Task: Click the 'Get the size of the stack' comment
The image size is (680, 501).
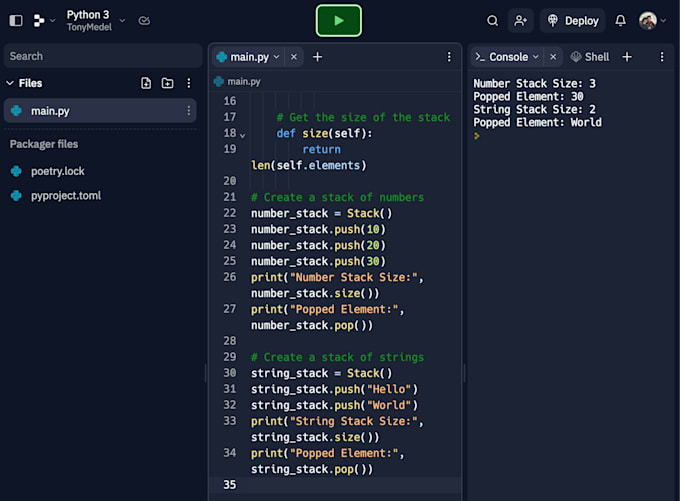Action: 363,117
